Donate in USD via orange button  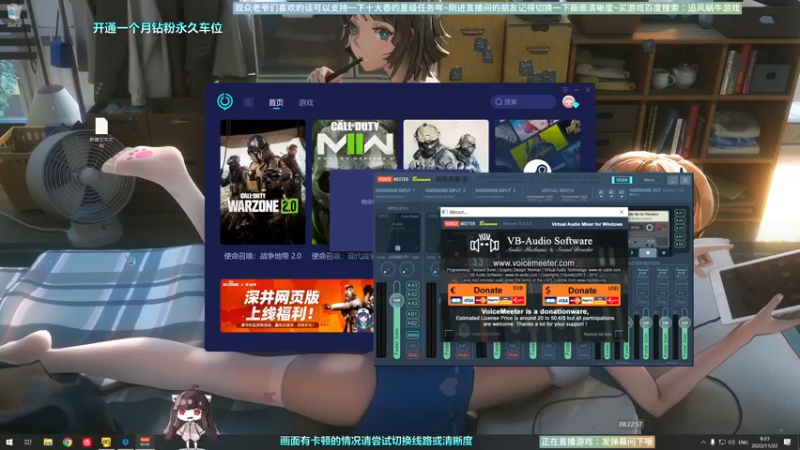(582, 295)
